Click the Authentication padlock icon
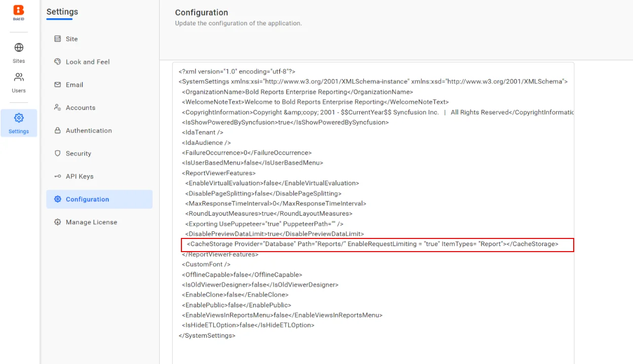 tap(57, 130)
